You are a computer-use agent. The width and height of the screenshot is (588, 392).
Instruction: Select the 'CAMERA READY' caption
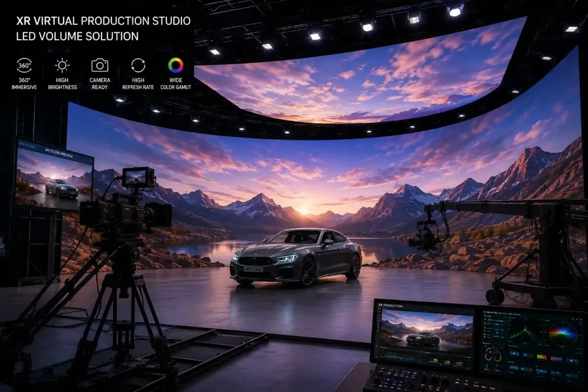(x=99, y=84)
